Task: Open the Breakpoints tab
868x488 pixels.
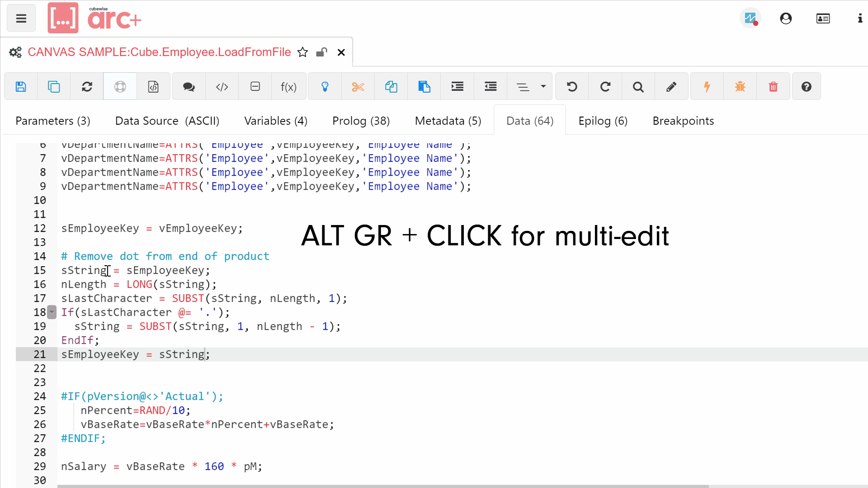Action: pos(683,120)
